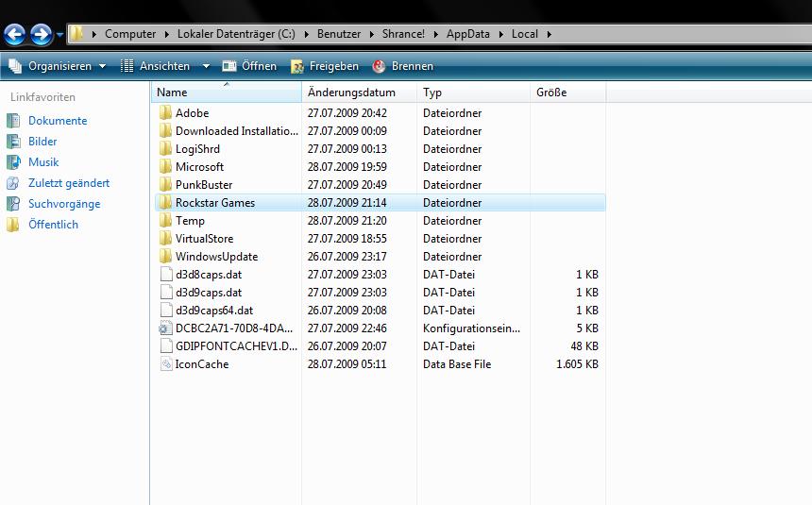Image resolution: width=812 pixels, height=505 pixels.
Task: Click the folder icon in address bar
Action: [76, 34]
